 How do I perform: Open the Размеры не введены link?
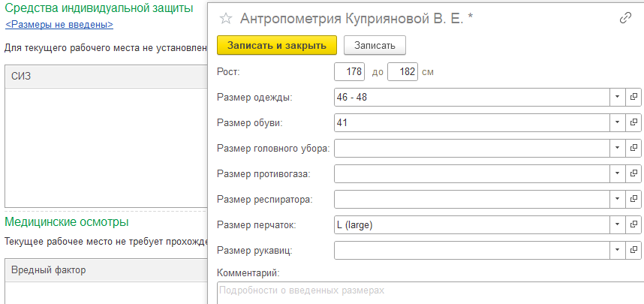click(x=59, y=25)
